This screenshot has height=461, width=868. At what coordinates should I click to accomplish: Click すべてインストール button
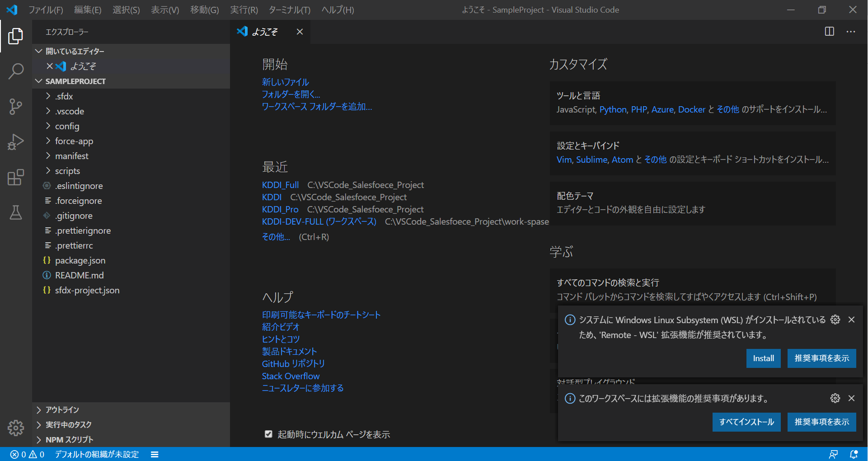pos(746,422)
